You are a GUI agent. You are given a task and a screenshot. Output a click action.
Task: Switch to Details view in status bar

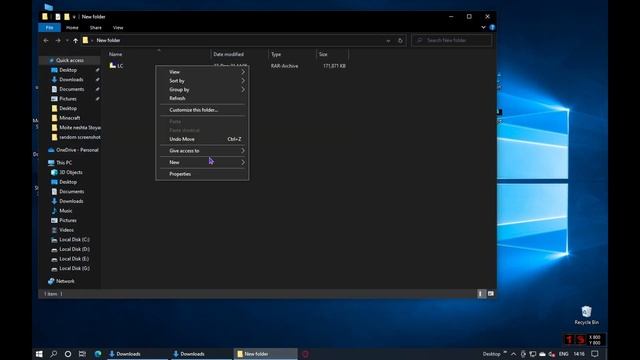pyautogui.click(x=481, y=293)
